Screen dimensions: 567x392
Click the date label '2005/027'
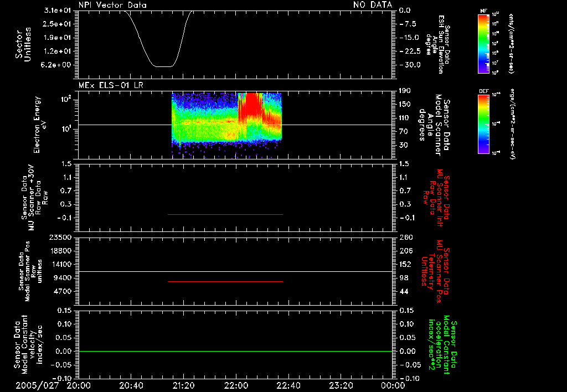coord(37,386)
